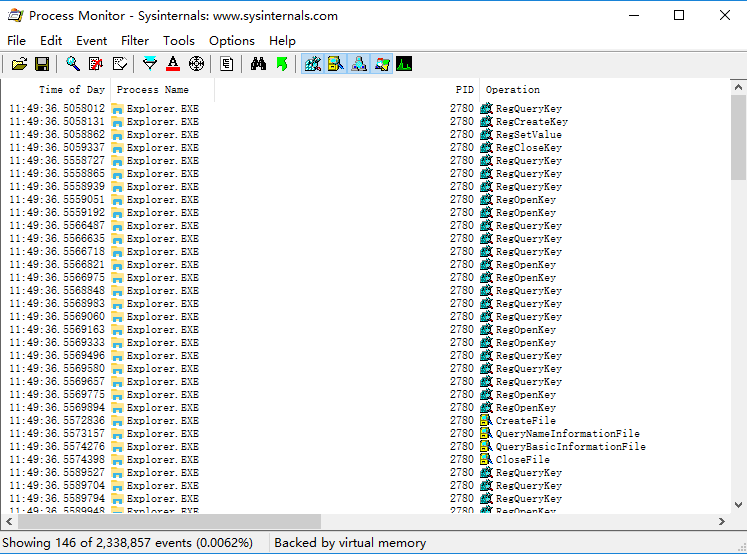
Task: Click the Include Process From Window target icon
Action: click(196, 64)
